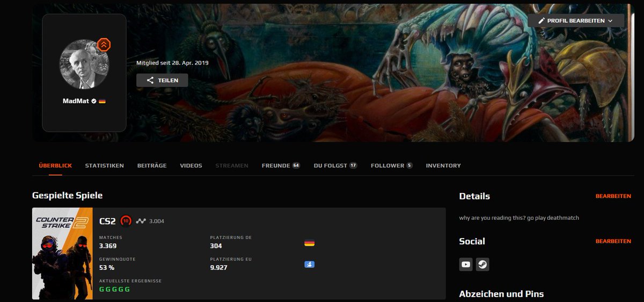Click the 3.004 ELO value
Viewport: 644px width, 302px height.
click(x=157, y=221)
